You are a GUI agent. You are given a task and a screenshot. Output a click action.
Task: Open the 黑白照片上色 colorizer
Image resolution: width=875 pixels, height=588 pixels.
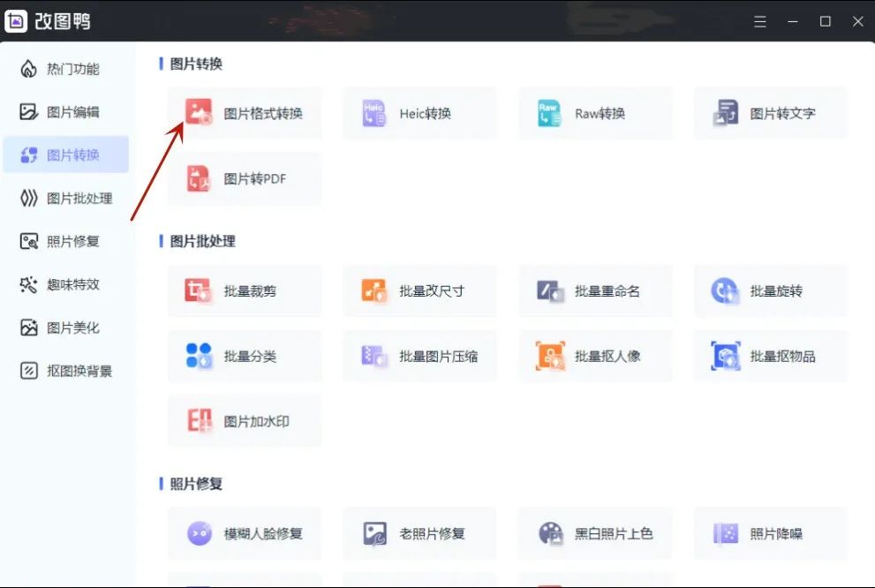click(x=594, y=532)
